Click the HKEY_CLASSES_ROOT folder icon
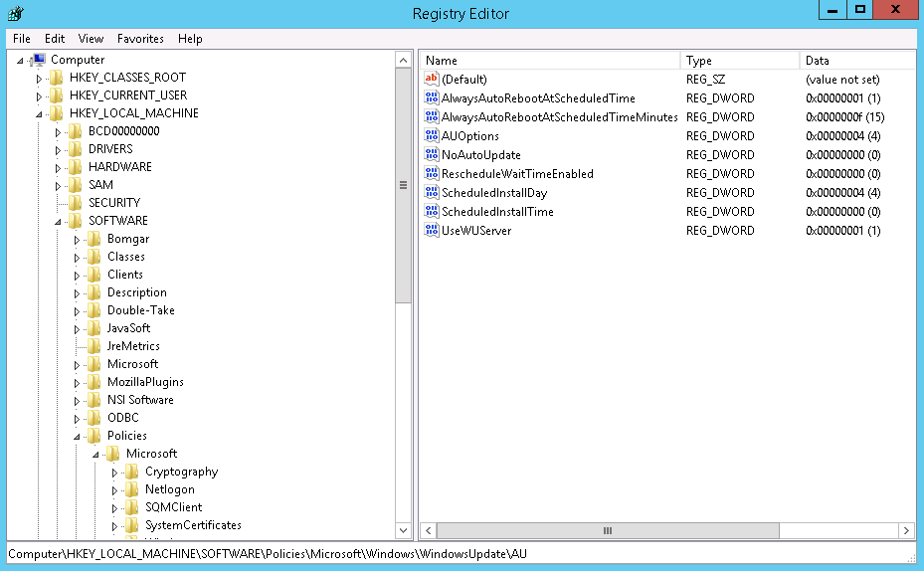The width and height of the screenshot is (924, 571). click(57, 78)
